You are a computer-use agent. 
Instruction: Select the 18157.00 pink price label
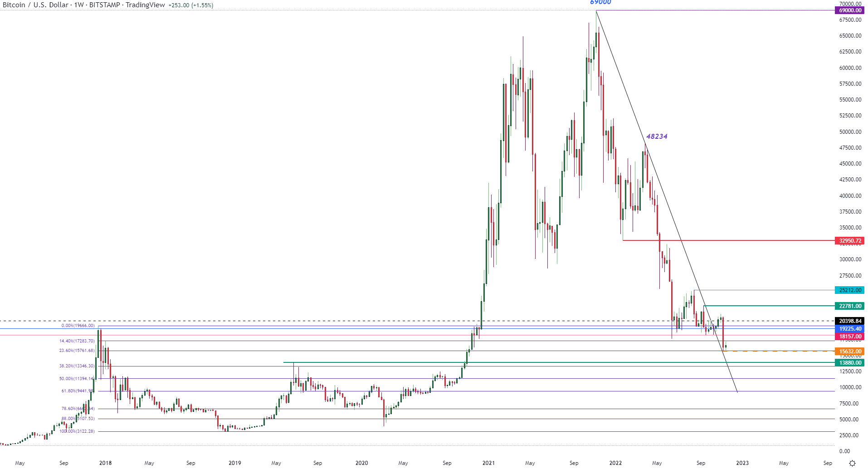click(x=849, y=337)
